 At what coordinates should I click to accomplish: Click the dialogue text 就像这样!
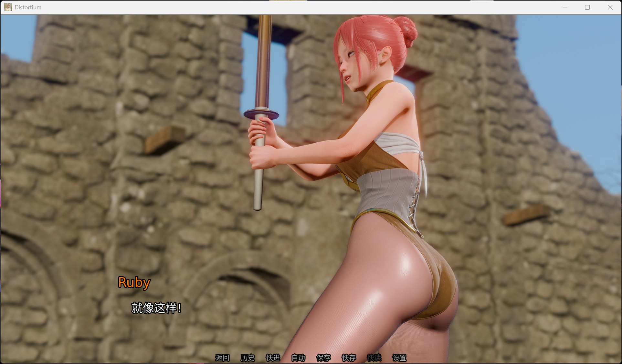click(x=156, y=308)
